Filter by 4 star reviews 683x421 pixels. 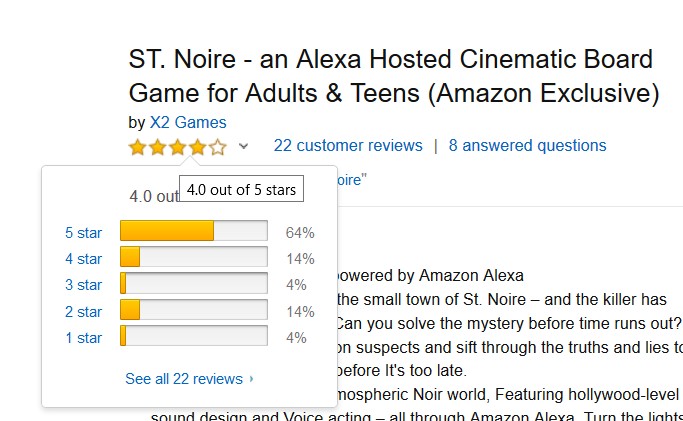pyautogui.click(x=84, y=259)
